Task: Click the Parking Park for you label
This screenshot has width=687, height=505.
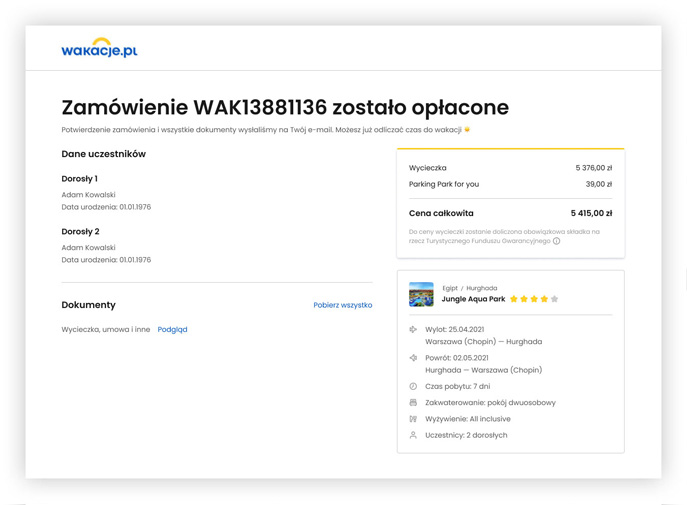Action: point(444,184)
